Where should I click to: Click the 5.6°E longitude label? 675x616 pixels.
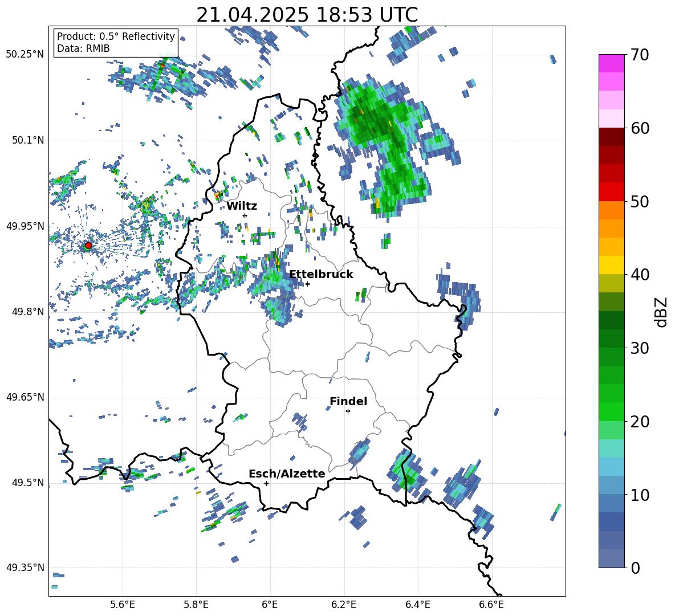[123, 605]
